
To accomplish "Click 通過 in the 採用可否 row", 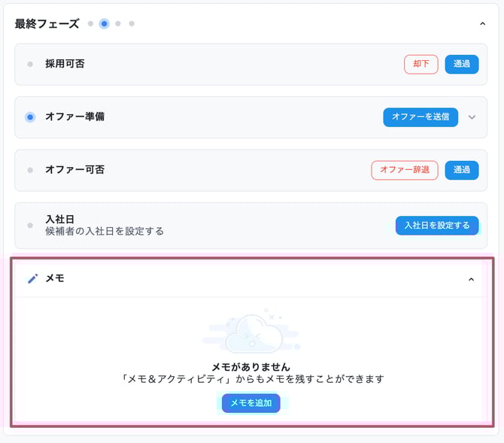I will pyautogui.click(x=461, y=64).
